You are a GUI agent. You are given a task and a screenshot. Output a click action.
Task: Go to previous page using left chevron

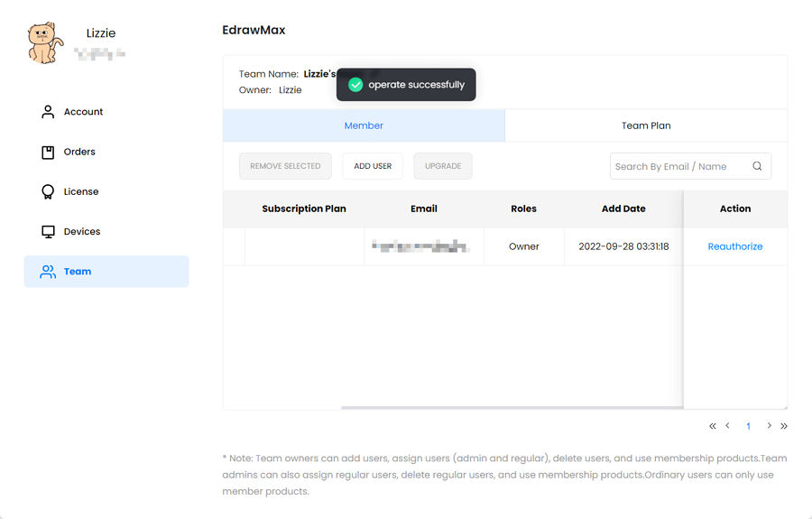(728, 426)
